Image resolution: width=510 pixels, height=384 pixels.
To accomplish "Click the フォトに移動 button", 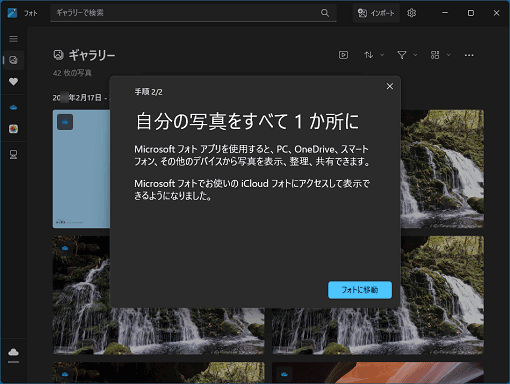I will tap(360, 290).
